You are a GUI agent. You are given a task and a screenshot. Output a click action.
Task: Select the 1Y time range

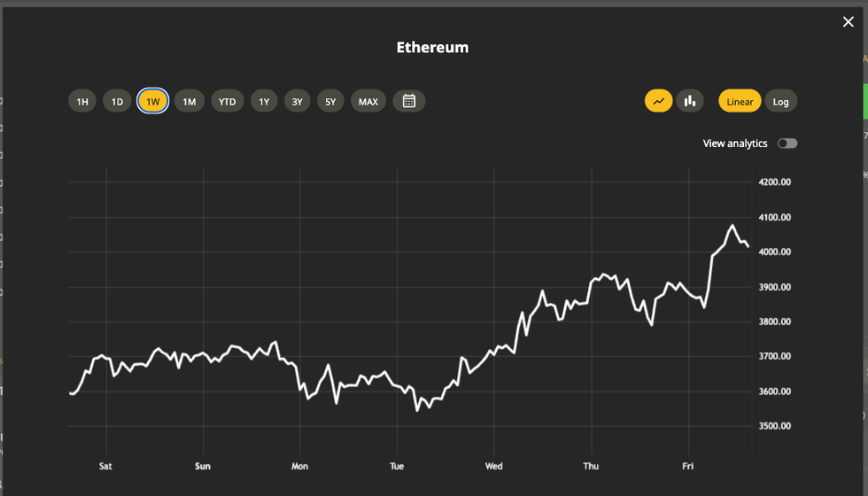point(264,101)
